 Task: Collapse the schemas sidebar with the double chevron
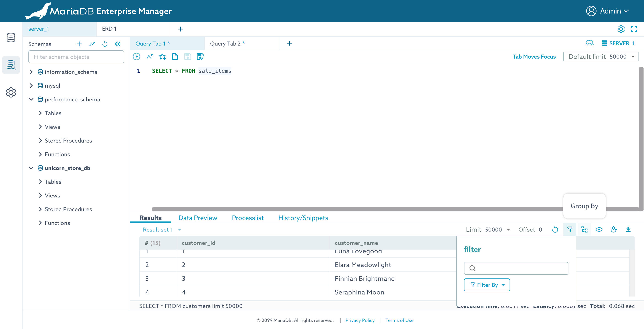click(117, 44)
